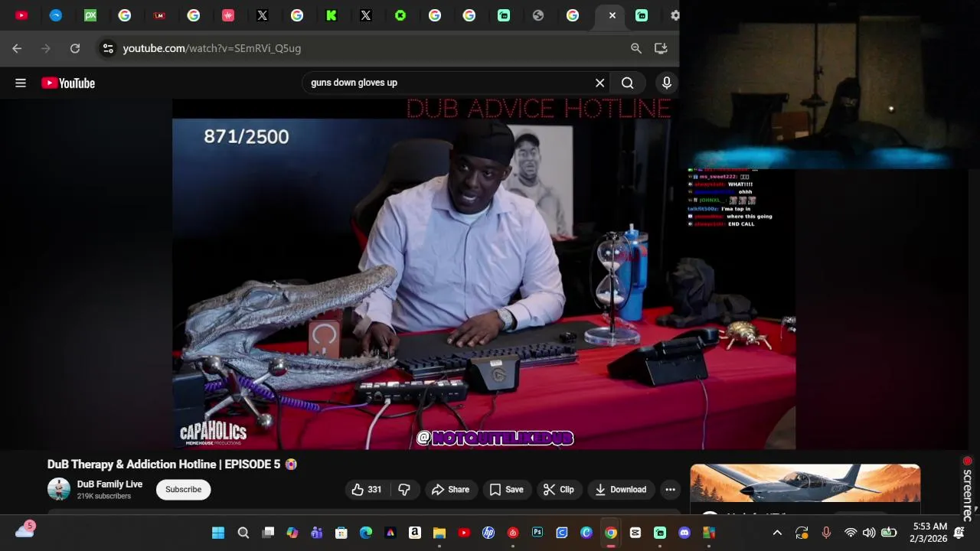
Task: Open the notification bell in the tray
Action: click(959, 533)
